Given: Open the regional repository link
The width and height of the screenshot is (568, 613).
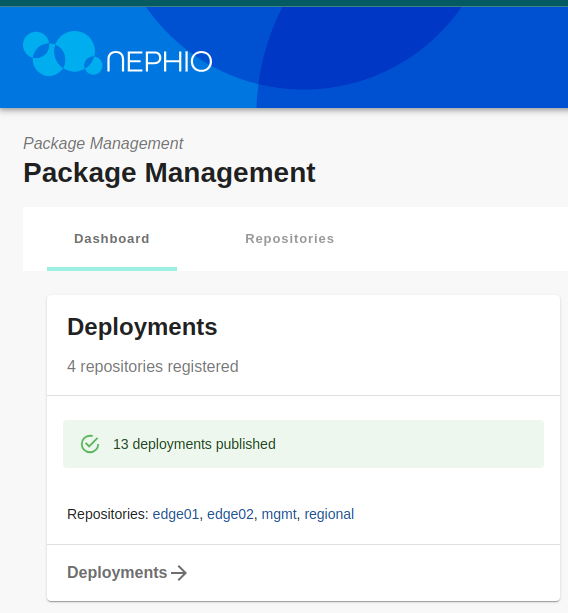Looking at the screenshot, I should click(x=329, y=514).
